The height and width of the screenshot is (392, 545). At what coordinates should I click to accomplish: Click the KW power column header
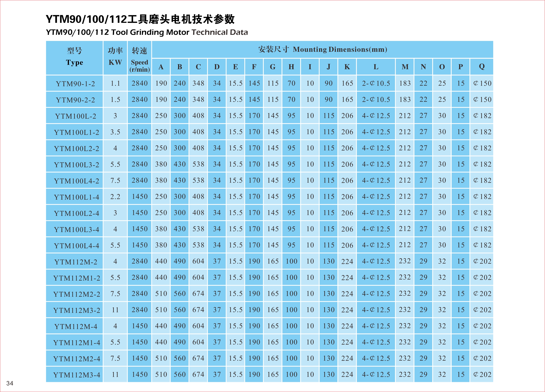[x=115, y=58]
